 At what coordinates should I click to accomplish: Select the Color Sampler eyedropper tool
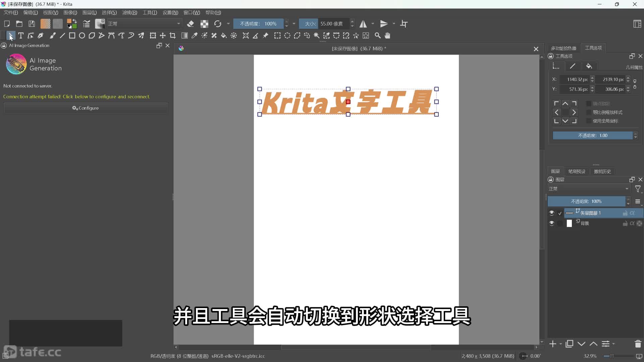(x=194, y=36)
